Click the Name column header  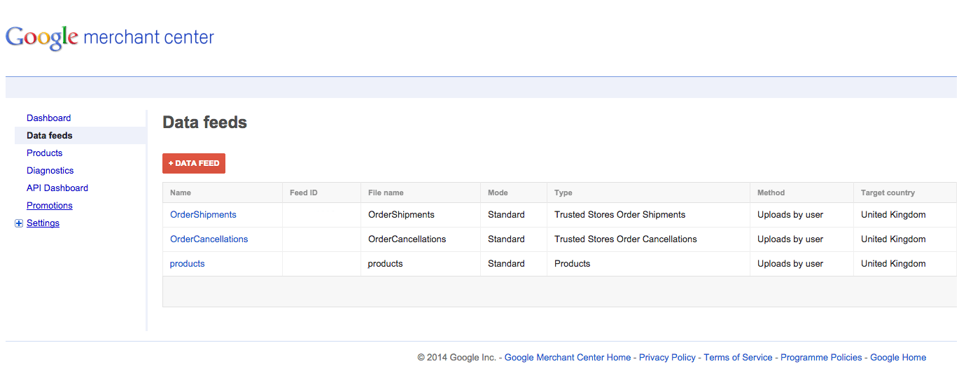pos(181,192)
